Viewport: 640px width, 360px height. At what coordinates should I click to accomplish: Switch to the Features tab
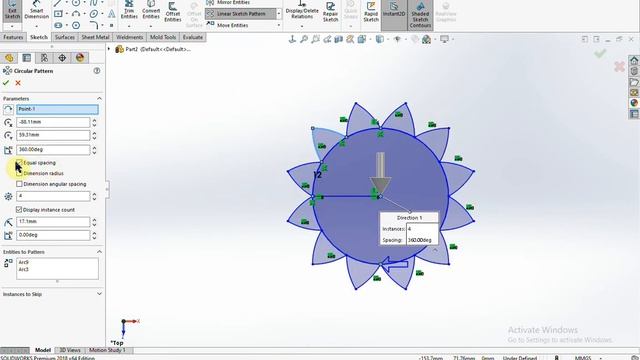(13, 37)
